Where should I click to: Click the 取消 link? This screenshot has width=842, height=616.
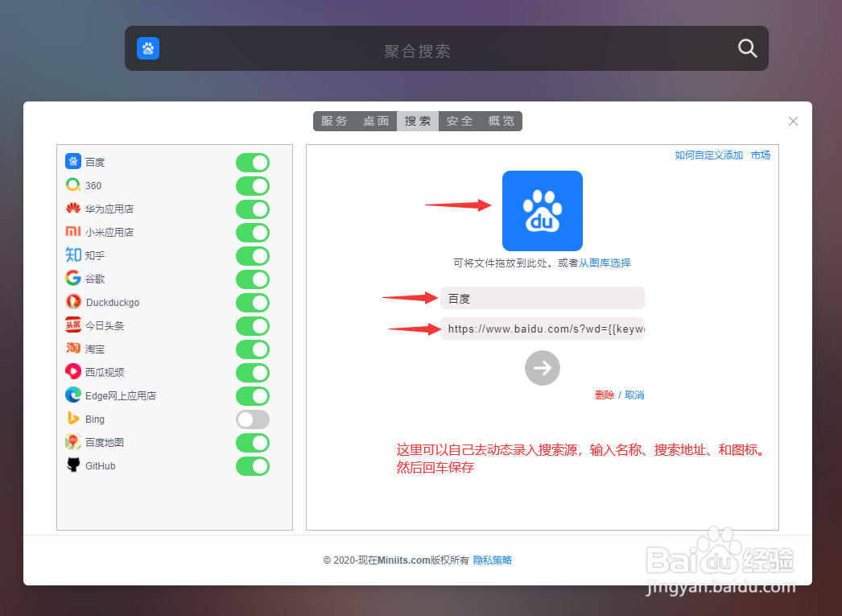635,395
